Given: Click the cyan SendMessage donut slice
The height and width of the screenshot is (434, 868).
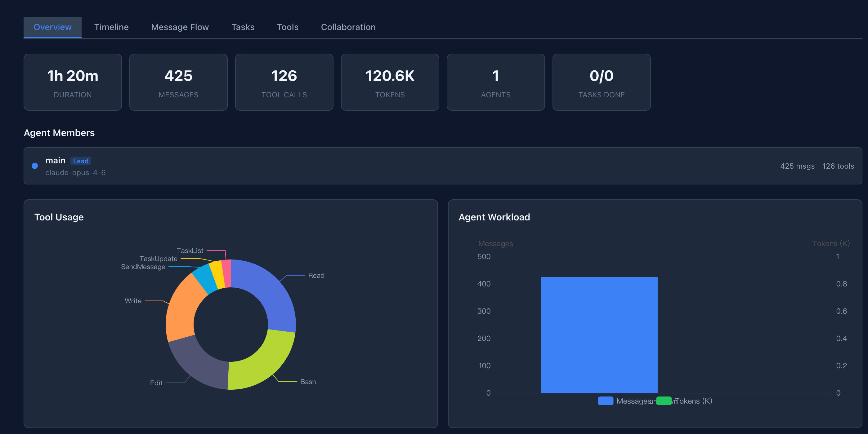Looking at the screenshot, I should pyautogui.click(x=205, y=278).
